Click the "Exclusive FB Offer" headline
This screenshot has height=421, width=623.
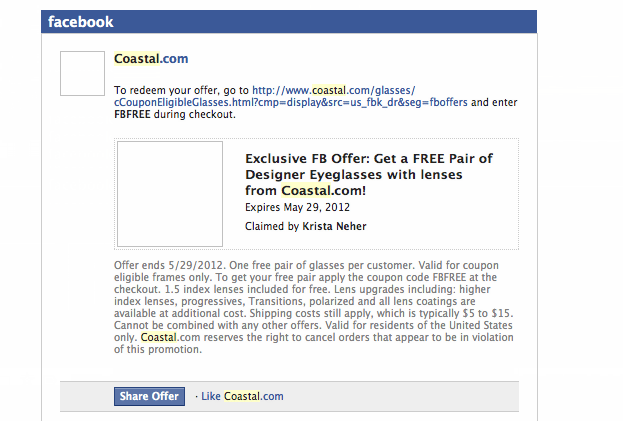(x=369, y=158)
